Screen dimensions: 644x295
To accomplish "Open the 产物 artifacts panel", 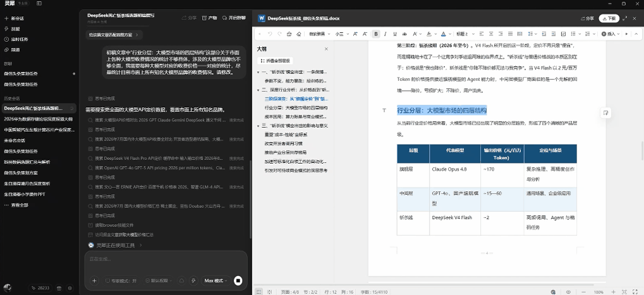I will point(209,18).
